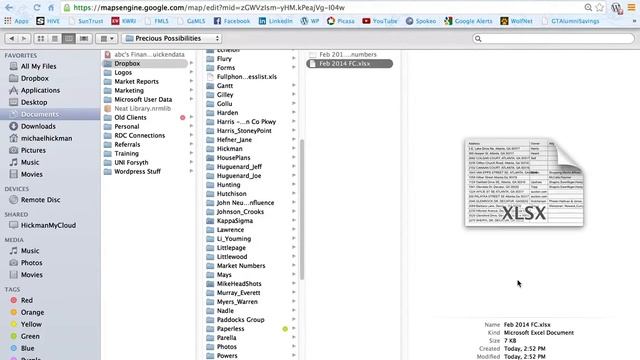
Task: Open the item arrangement dropdown
Action: pyautogui.click(x=107, y=38)
